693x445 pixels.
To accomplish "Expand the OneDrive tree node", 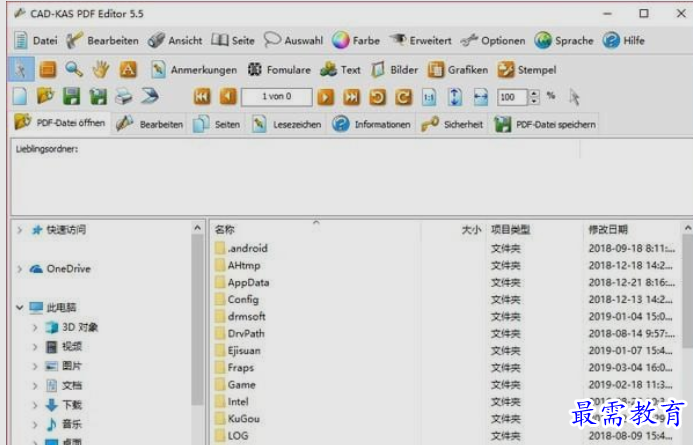I will pos(19,269).
